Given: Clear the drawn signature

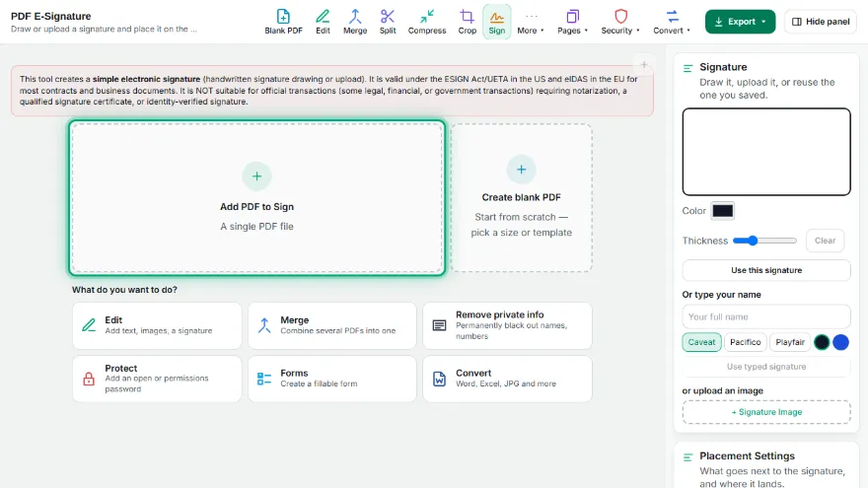Looking at the screenshot, I should tap(825, 241).
